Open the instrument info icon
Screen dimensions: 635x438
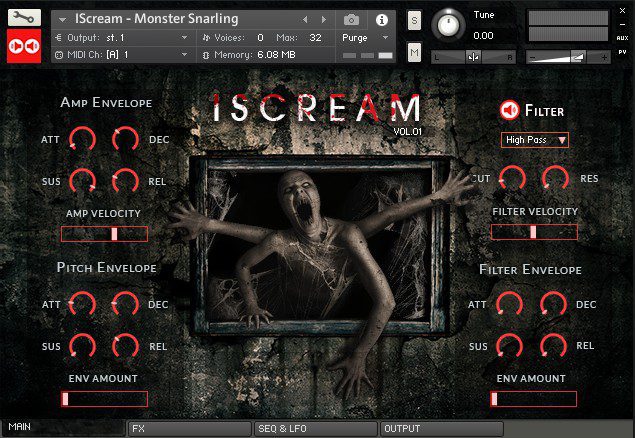pyautogui.click(x=381, y=20)
